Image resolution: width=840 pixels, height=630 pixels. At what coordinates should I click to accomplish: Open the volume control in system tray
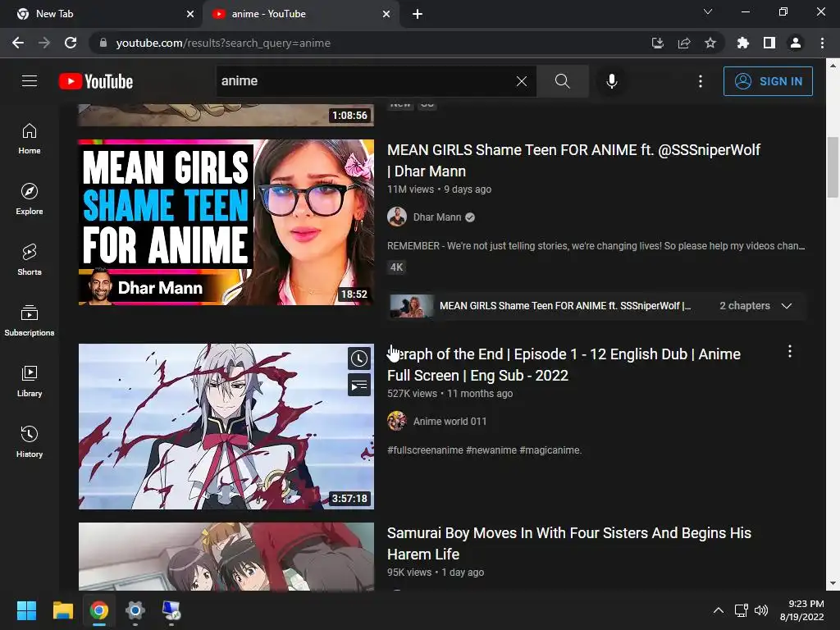click(761, 610)
